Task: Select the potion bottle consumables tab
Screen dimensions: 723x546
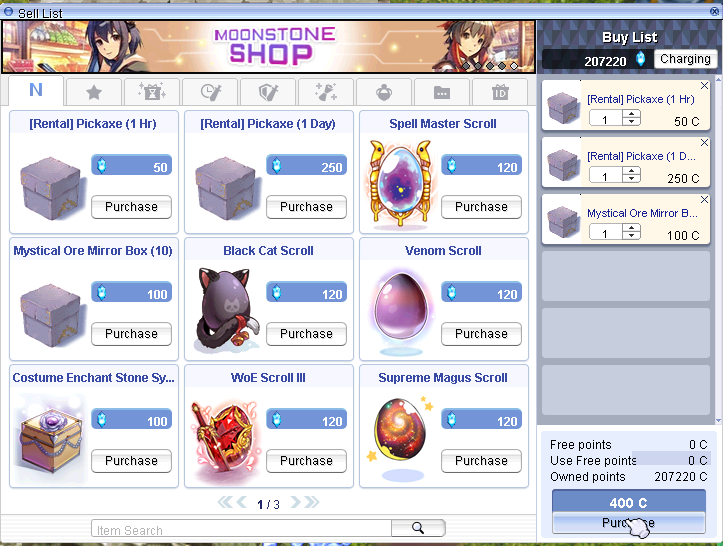Action: 384,92
